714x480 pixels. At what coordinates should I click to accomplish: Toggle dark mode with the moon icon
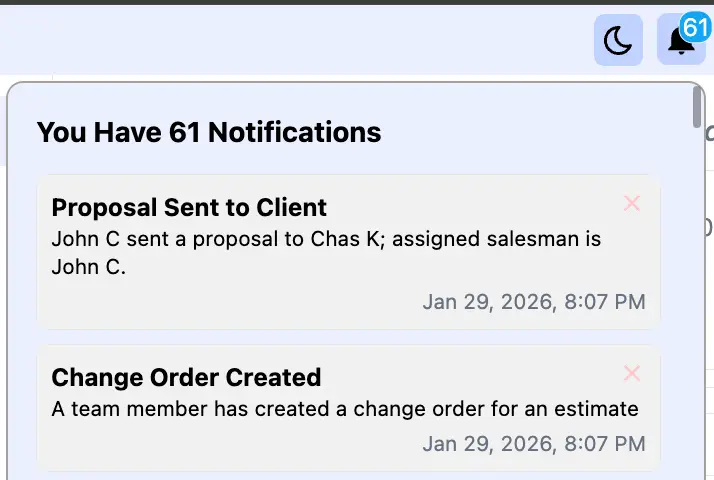(x=618, y=41)
